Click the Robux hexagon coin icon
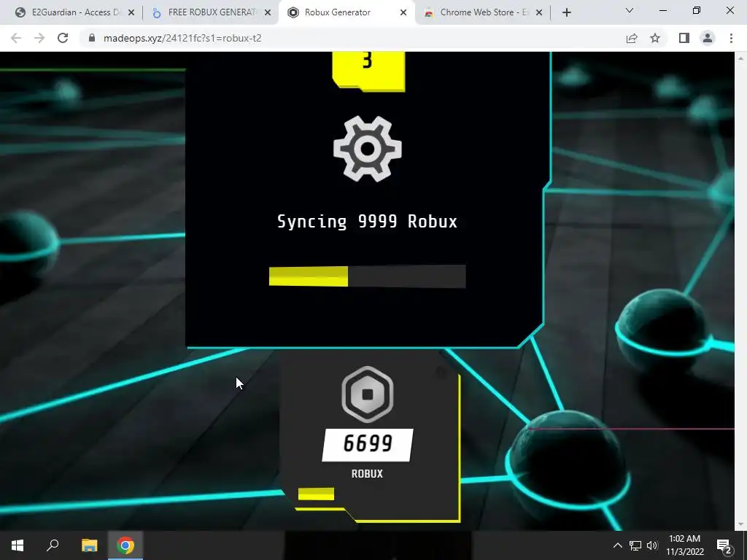Image resolution: width=747 pixels, height=560 pixels. (368, 394)
